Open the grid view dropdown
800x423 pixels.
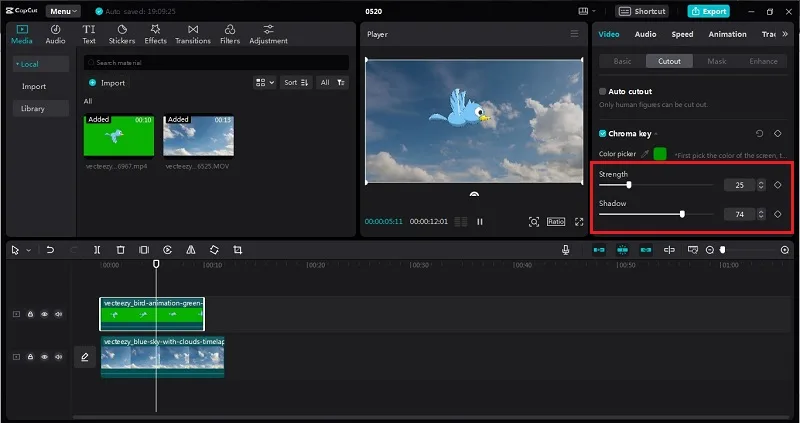[x=264, y=83]
